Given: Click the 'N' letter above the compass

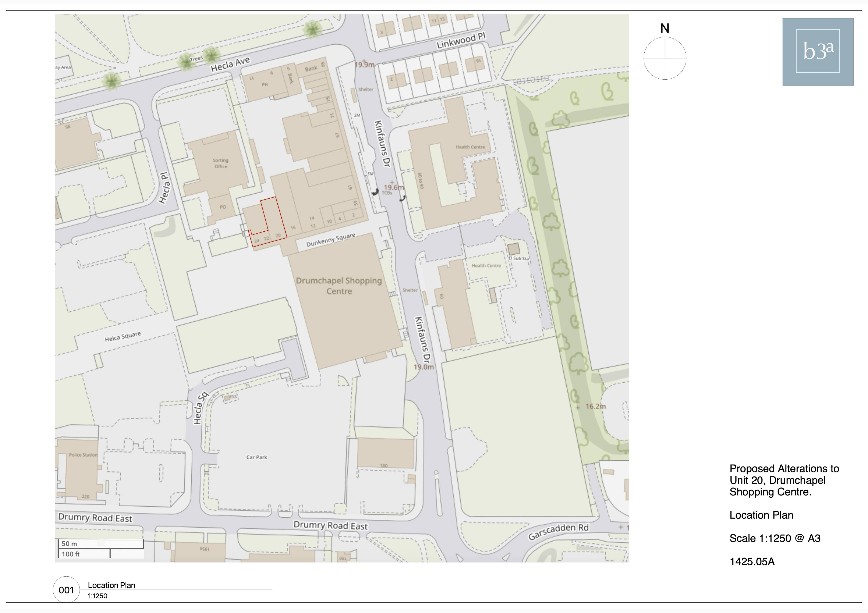Looking at the screenshot, I should [665, 28].
